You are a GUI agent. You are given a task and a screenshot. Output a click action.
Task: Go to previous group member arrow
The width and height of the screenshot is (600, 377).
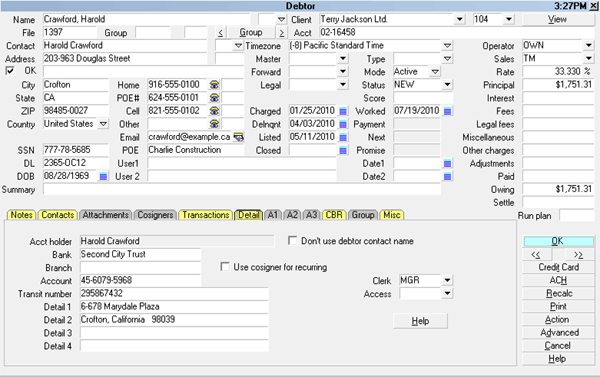[x=220, y=33]
